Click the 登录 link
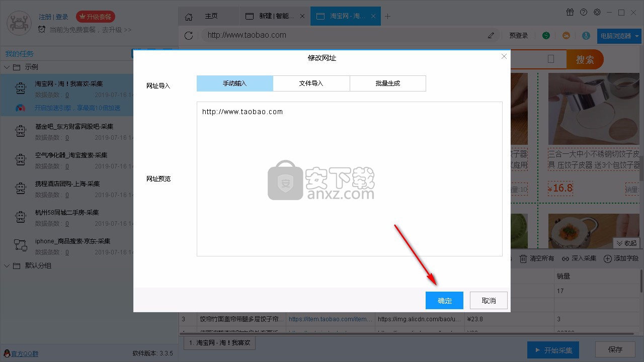Viewport: 644px width, 362px height. pyautogui.click(x=62, y=17)
